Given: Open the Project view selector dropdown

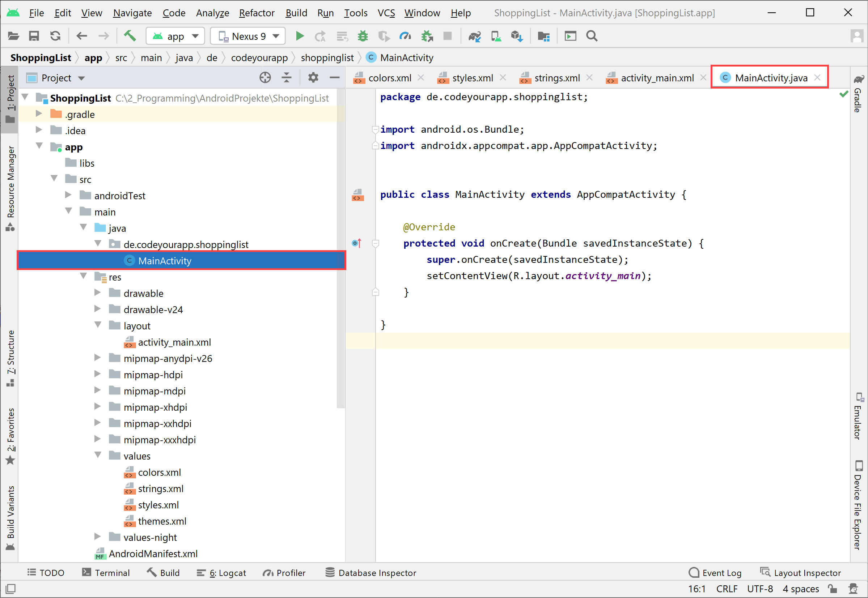Looking at the screenshot, I should tap(55, 78).
